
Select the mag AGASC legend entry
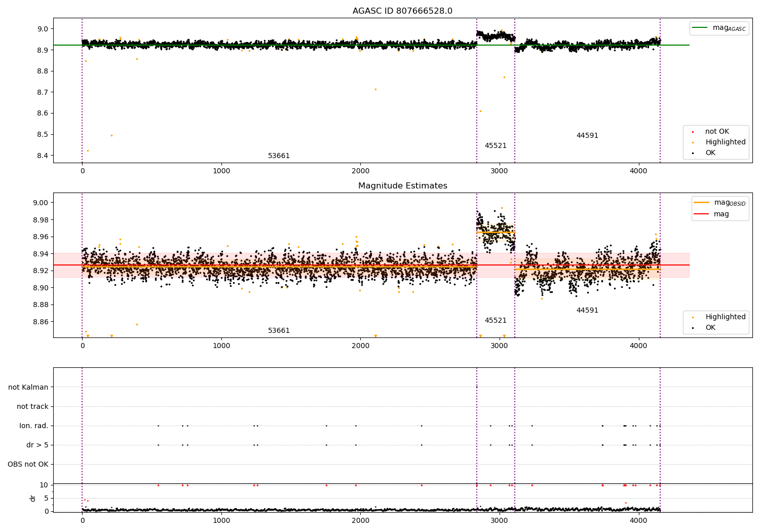tap(719, 28)
